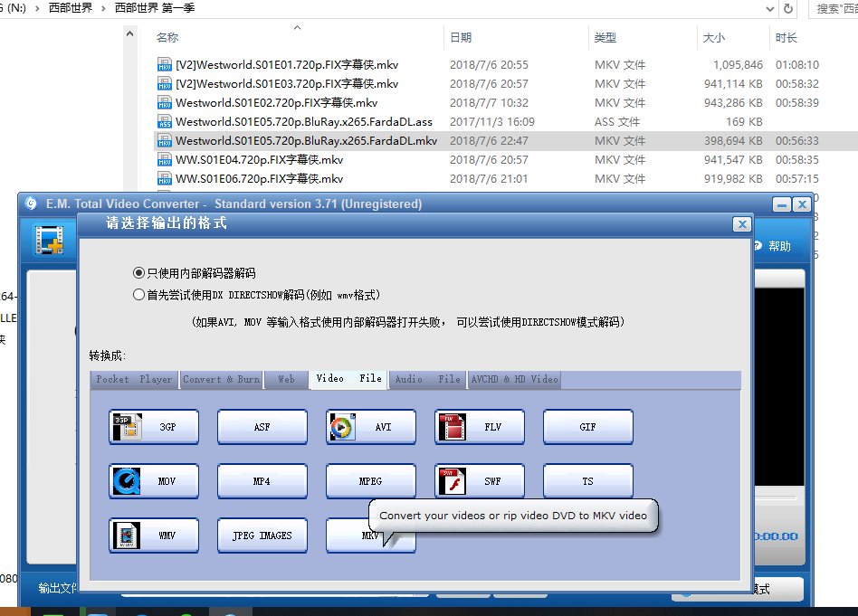
Task: Choose MOV output format button
Action: pyautogui.click(x=154, y=481)
